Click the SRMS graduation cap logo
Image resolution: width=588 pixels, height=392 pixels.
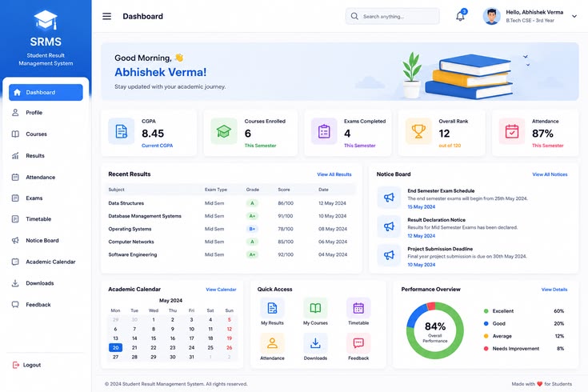tap(46, 20)
